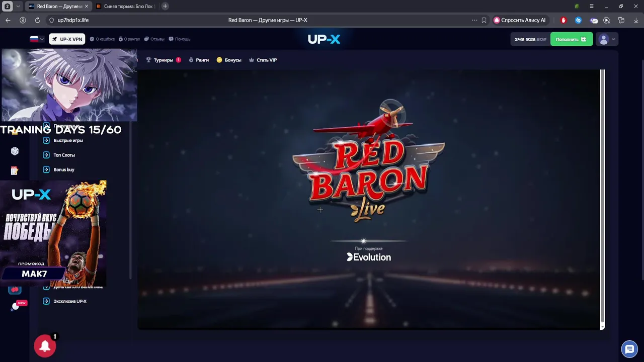
Task: Open the browser hamburger menu
Action: coord(591,6)
